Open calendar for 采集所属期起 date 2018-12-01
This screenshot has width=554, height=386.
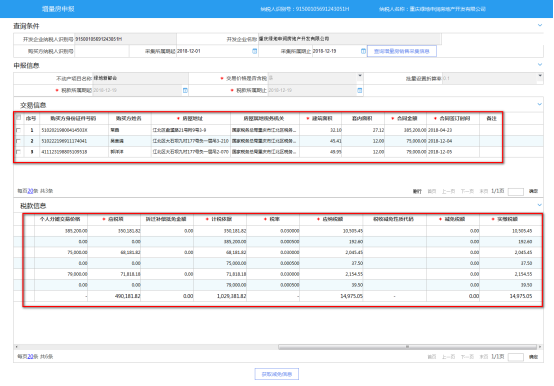(254, 51)
